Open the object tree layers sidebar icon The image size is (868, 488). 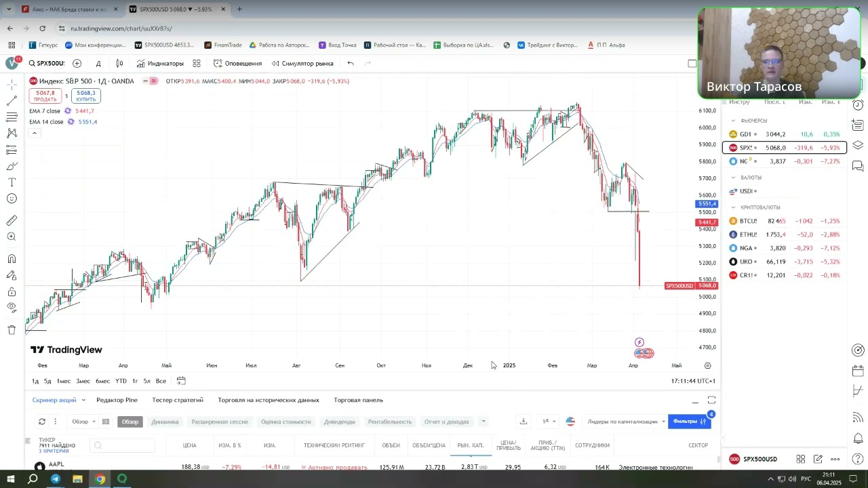click(x=858, y=145)
